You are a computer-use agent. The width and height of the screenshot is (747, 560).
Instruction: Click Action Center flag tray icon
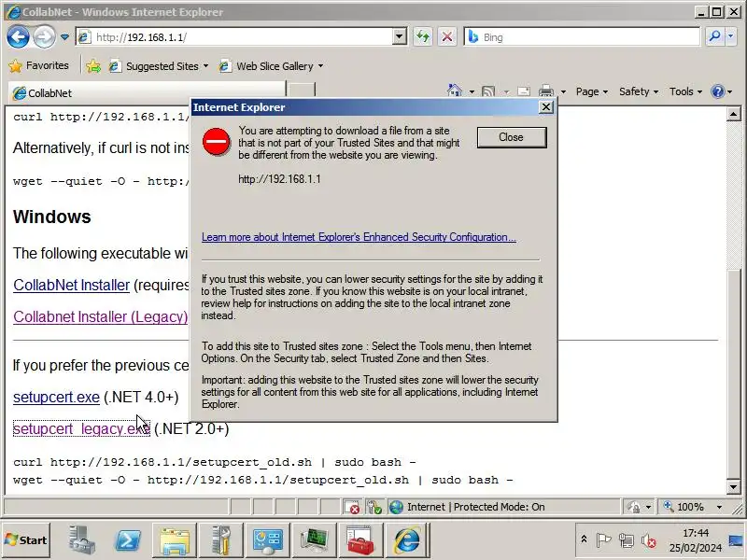click(603, 540)
